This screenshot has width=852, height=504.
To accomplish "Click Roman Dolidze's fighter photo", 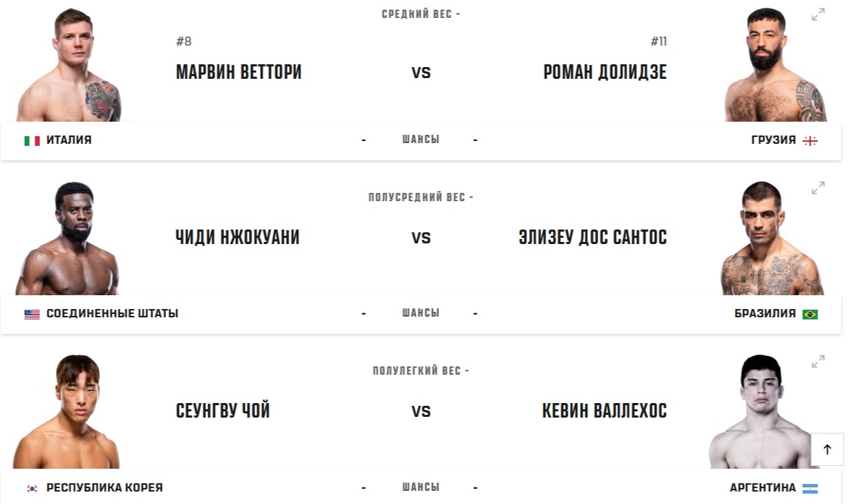I will pyautogui.click(x=773, y=66).
